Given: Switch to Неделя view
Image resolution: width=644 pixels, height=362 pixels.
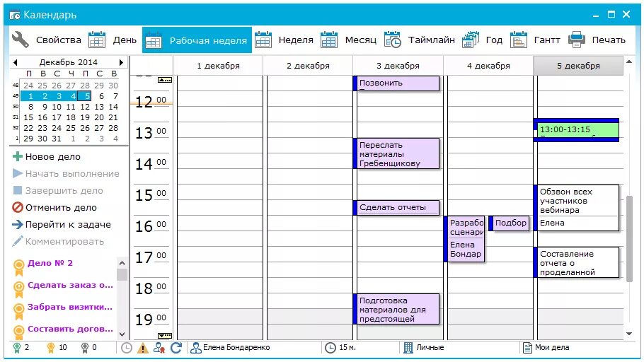Looking at the screenshot, I should coord(284,40).
